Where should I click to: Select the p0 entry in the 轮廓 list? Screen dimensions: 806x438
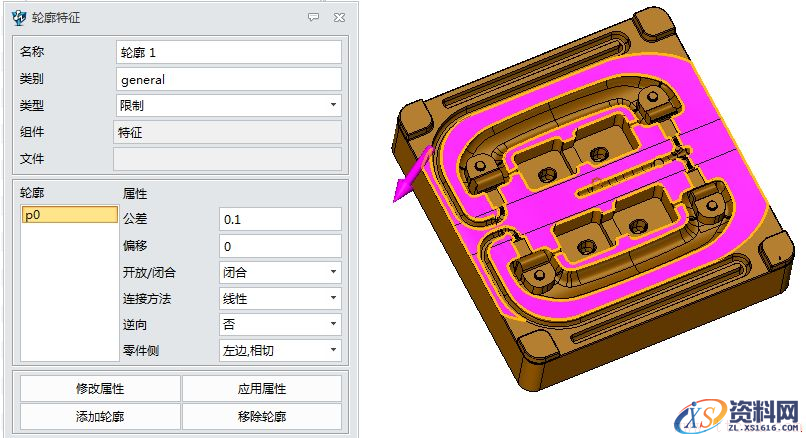[x=69, y=214]
